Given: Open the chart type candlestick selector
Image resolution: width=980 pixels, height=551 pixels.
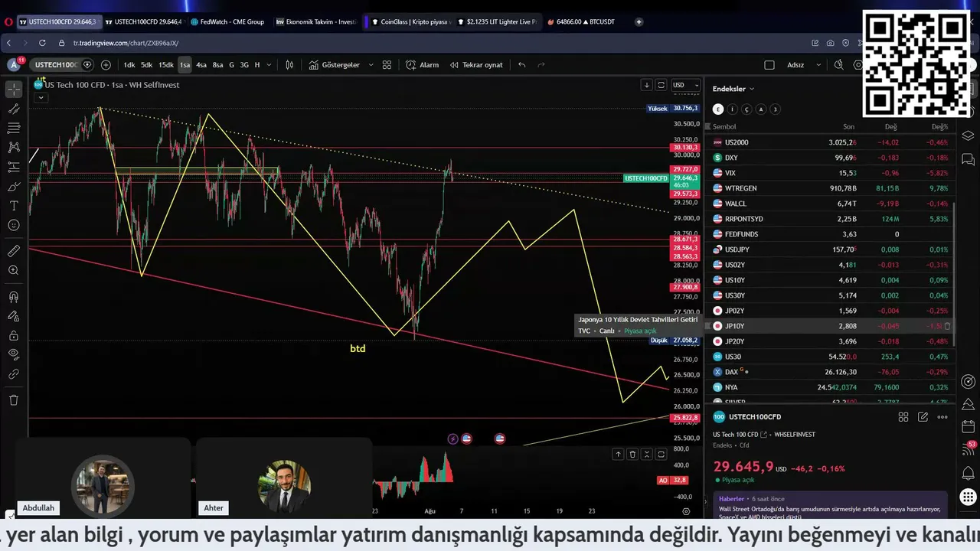Looking at the screenshot, I should pyautogui.click(x=289, y=65).
